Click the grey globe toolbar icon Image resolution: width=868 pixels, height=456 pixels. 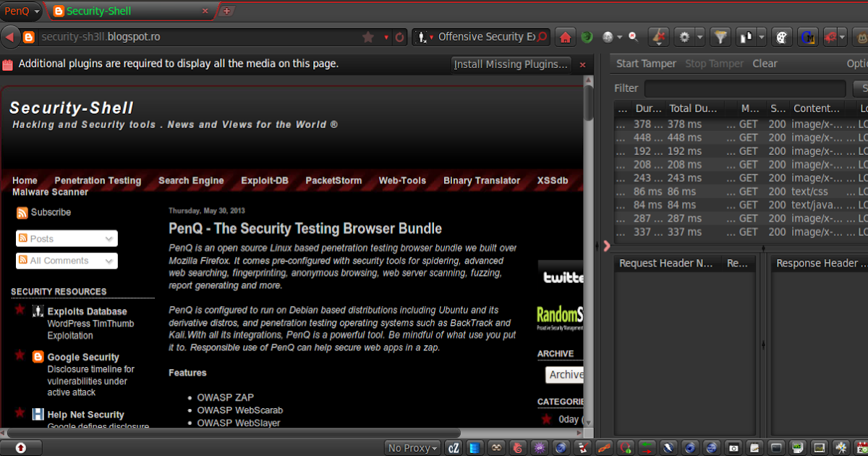[608, 37]
